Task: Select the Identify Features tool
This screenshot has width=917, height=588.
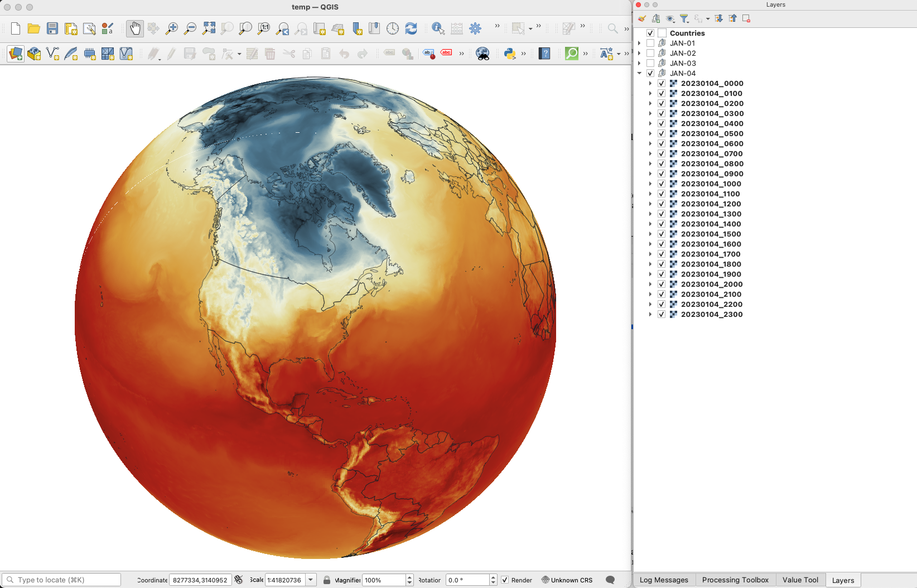Action: 438,28
